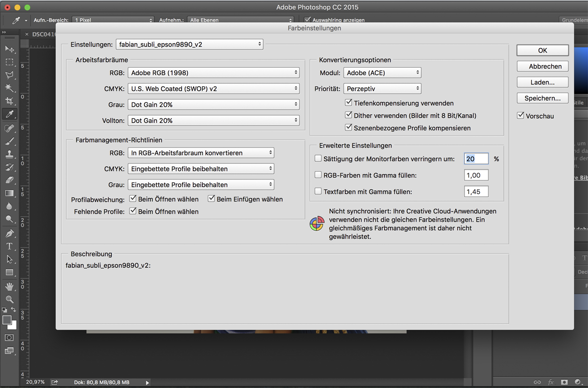Select the Clone Stamp tool
The height and width of the screenshot is (388, 588).
point(9,154)
